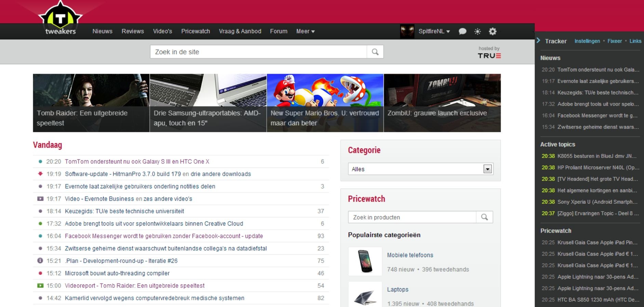Viewport: 644px width, 307px height.
Task: Open Zwitserse geheime dienst article
Action: point(166,248)
